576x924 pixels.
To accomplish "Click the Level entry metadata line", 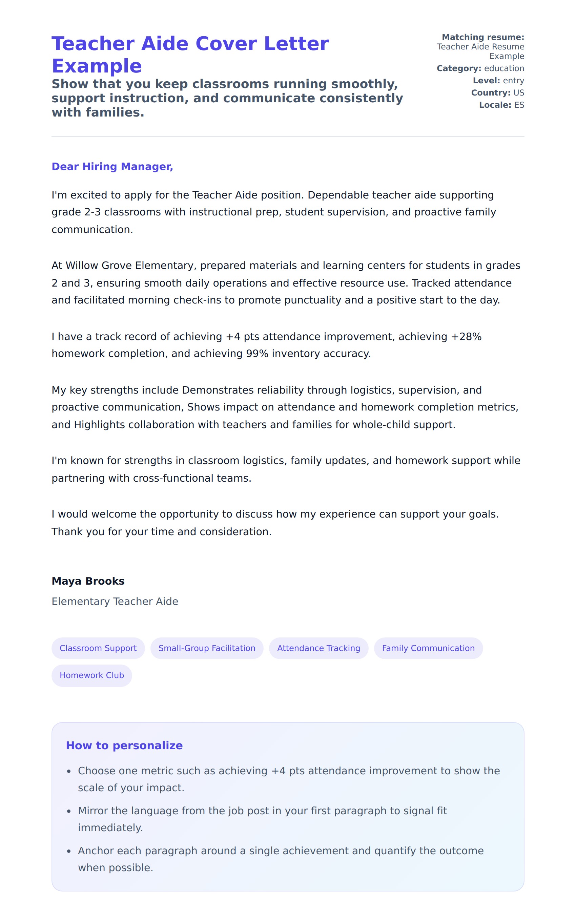I will [498, 81].
